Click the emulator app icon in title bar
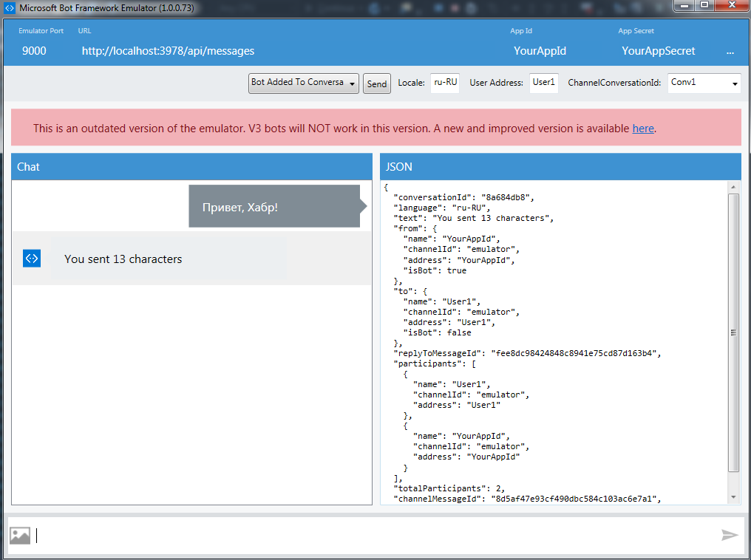The image size is (751, 560). coord(10,7)
